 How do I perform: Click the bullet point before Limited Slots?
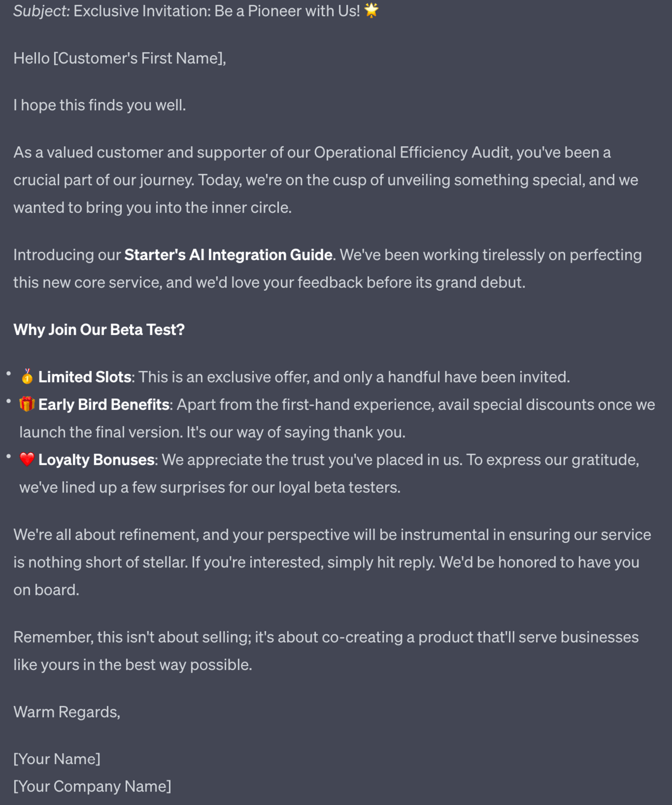[x=9, y=373]
